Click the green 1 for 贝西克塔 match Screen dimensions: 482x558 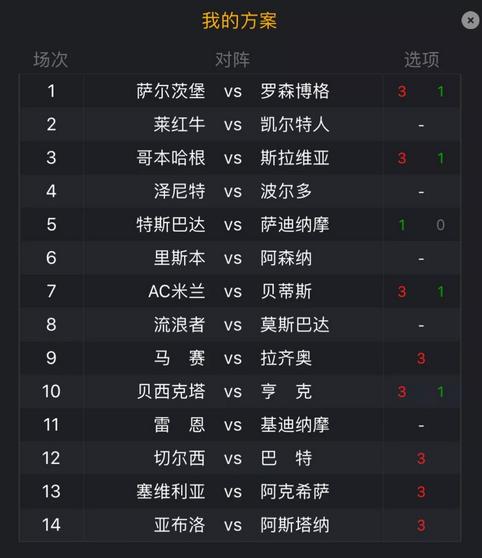point(441,392)
